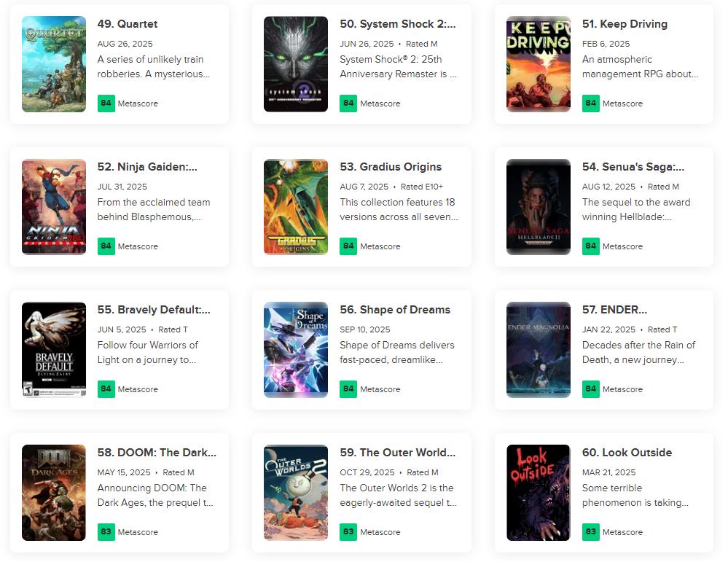Click the 84 Metascore badge for Keep Driving
728x562 pixels.
click(x=590, y=103)
